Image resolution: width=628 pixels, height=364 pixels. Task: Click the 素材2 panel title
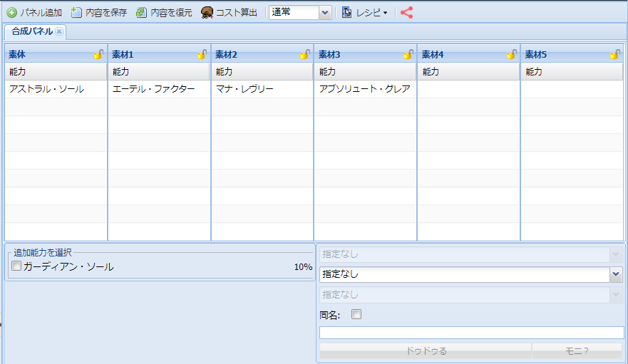tap(226, 54)
